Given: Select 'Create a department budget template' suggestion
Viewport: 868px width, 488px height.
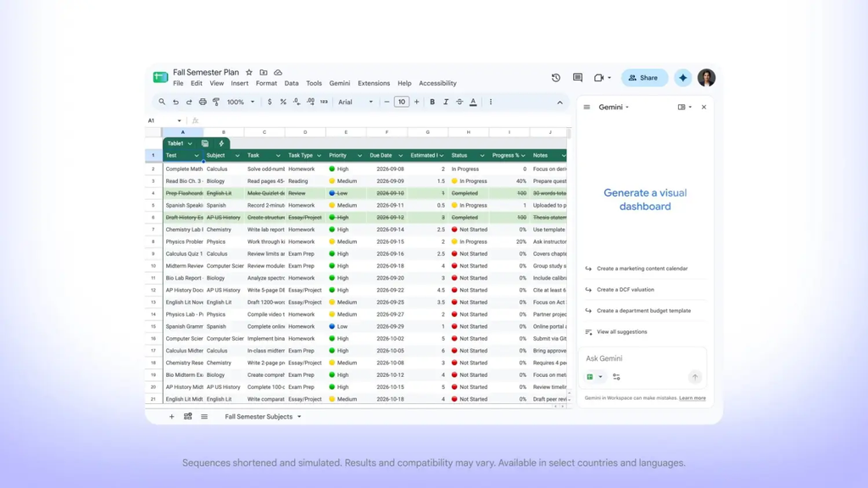Looking at the screenshot, I should pos(644,310).
